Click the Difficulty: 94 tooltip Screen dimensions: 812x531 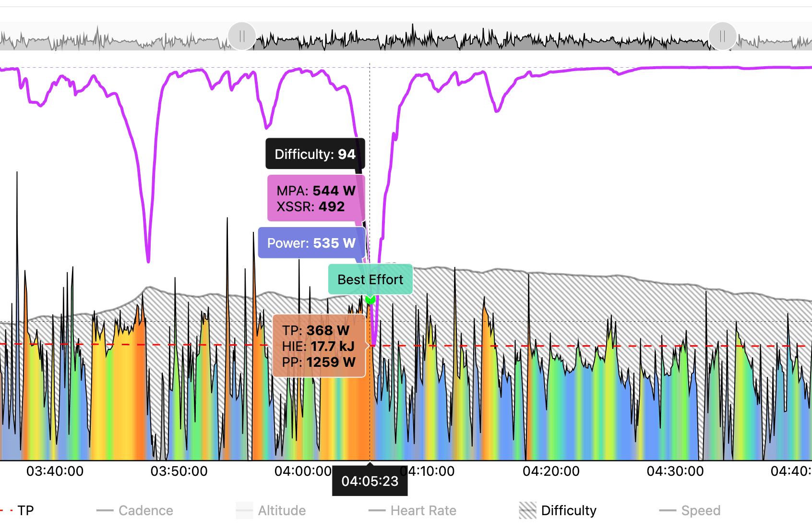315,154
